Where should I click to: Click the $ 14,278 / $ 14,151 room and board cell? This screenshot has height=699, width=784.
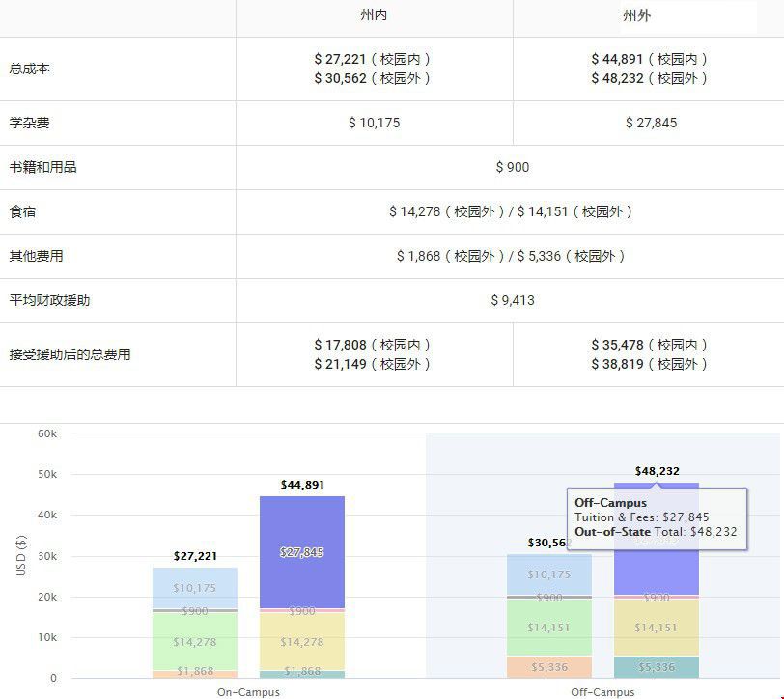coord(511,212)
